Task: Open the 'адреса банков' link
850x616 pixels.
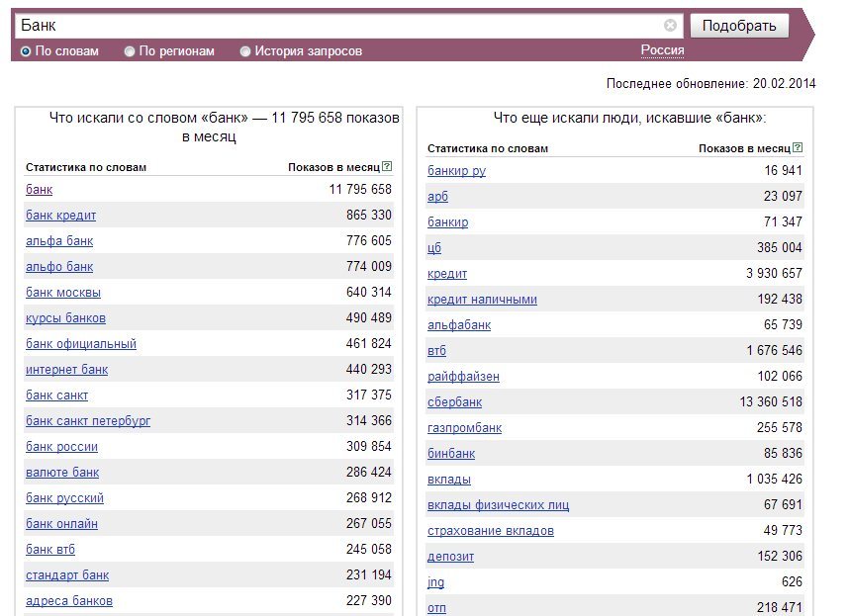Action: click(x=69, y=601)
